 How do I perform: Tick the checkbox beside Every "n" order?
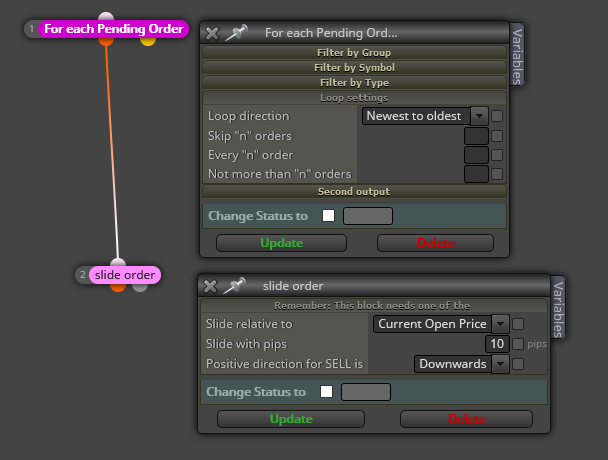pyautogui.click(x=497, y=155)
